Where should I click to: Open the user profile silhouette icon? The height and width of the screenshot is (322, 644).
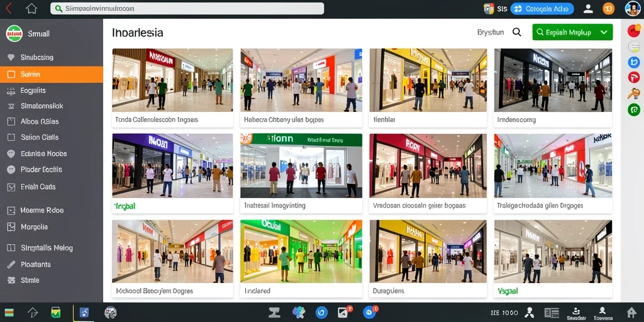588,9
